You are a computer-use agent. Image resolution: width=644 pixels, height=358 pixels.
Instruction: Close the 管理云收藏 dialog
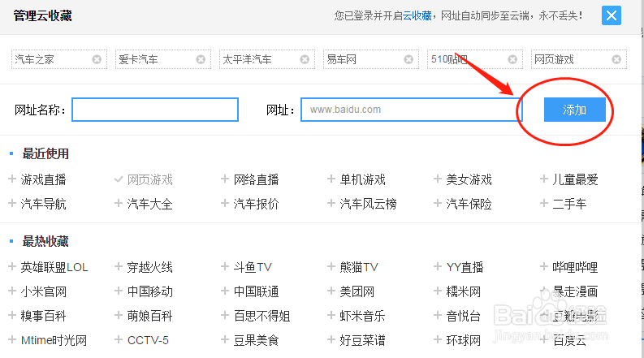coord(612,15)
